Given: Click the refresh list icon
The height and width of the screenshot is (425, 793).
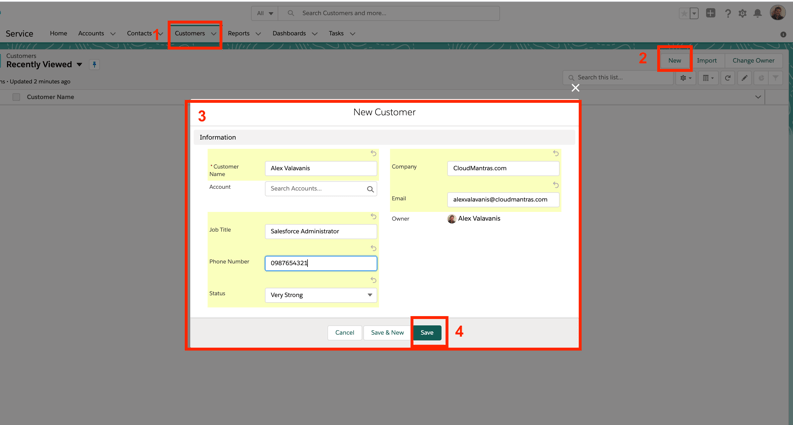Looking at the screenshot, I should pos(728,78).
